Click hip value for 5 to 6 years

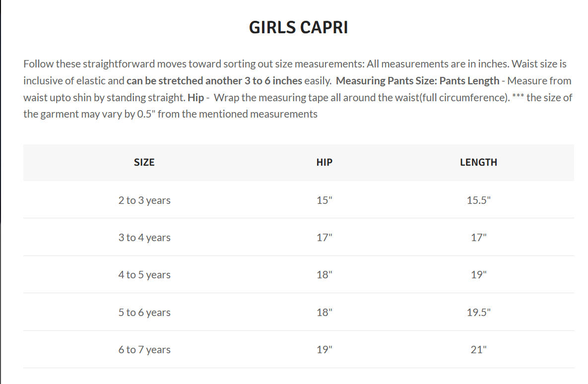click(324, 313)
